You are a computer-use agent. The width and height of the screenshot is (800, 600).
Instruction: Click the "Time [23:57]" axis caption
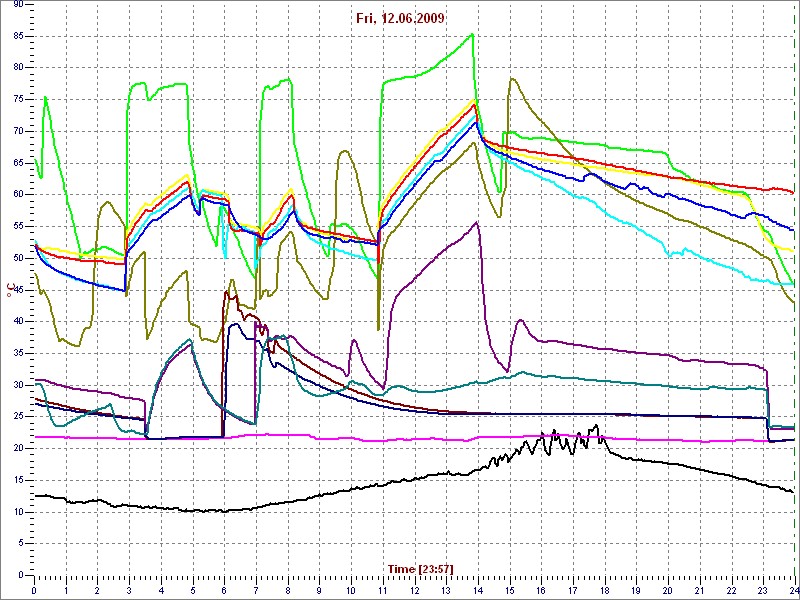(420, 569)
